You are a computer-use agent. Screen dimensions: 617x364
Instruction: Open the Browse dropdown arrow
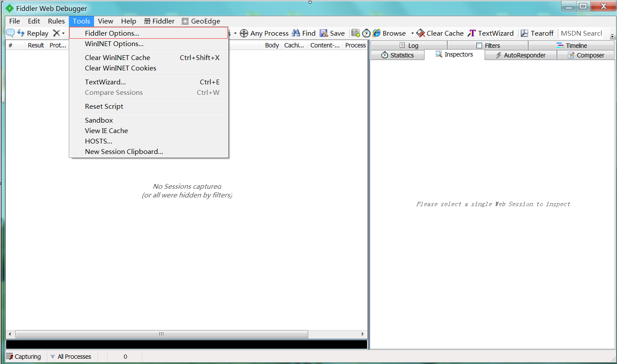(x=412, y=33)
